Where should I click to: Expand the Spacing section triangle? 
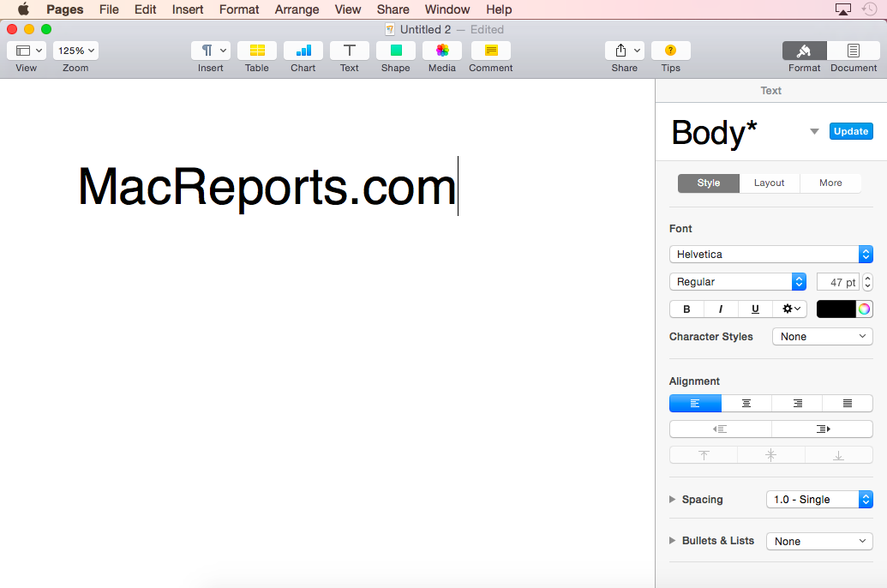[x=673, y=500]
